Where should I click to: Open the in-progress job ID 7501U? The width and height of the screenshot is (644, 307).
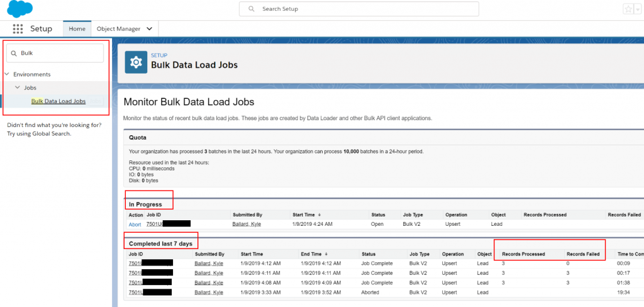pyautogui.click(x=169, y=224)
